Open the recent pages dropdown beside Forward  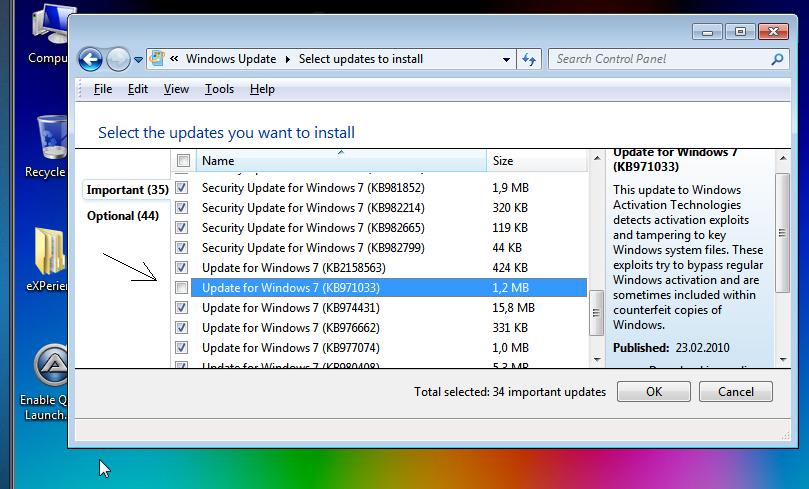click(138, 60)
